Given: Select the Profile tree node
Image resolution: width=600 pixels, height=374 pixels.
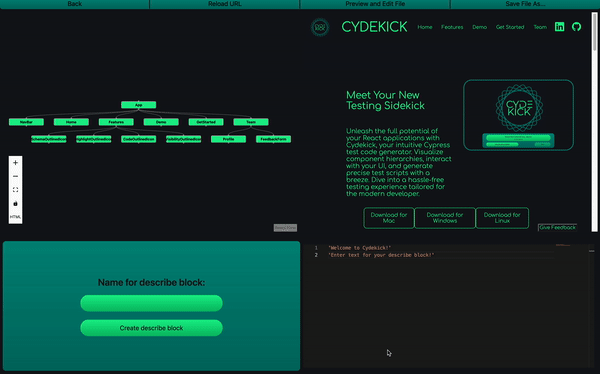Looking at the screenshot, I should pyautogui.click(x=228, y=139).
